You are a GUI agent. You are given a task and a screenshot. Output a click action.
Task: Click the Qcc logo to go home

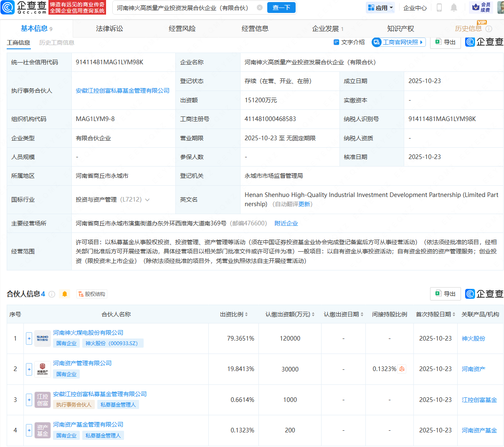click(24, 8)
